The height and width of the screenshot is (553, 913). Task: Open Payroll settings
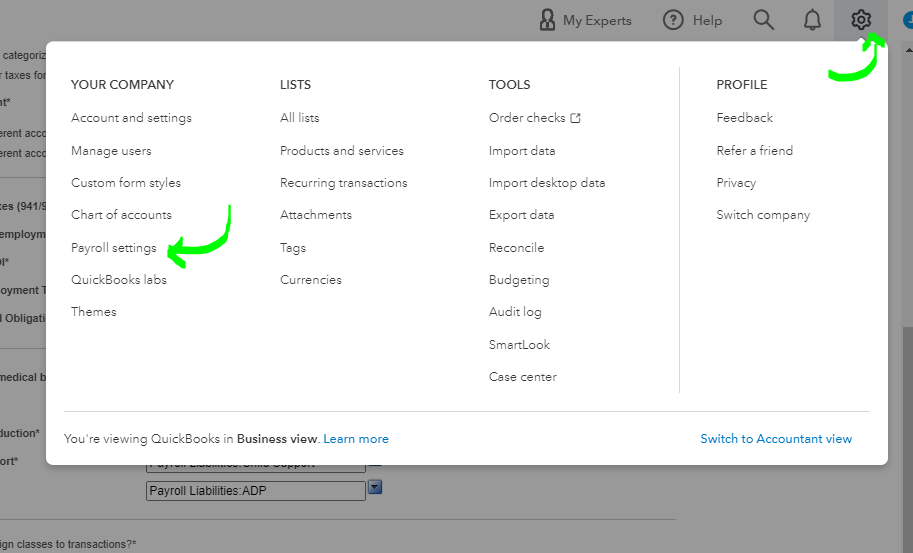[x=114, y=248]
